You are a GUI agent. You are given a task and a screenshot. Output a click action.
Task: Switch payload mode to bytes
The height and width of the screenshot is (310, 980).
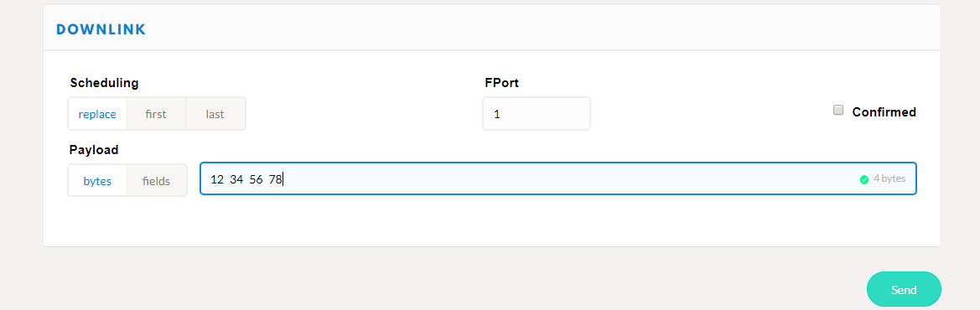[x=97, y=181]
